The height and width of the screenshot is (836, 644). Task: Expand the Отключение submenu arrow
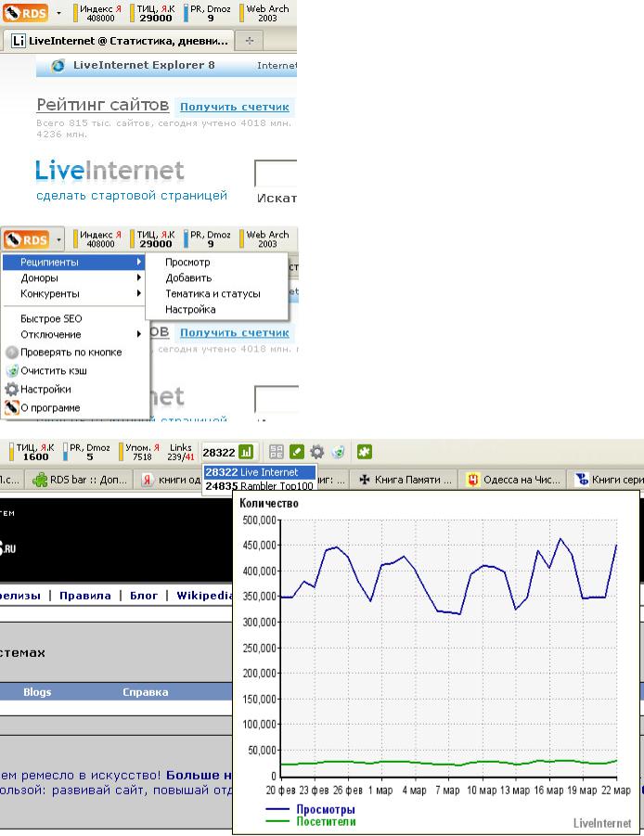138,334
